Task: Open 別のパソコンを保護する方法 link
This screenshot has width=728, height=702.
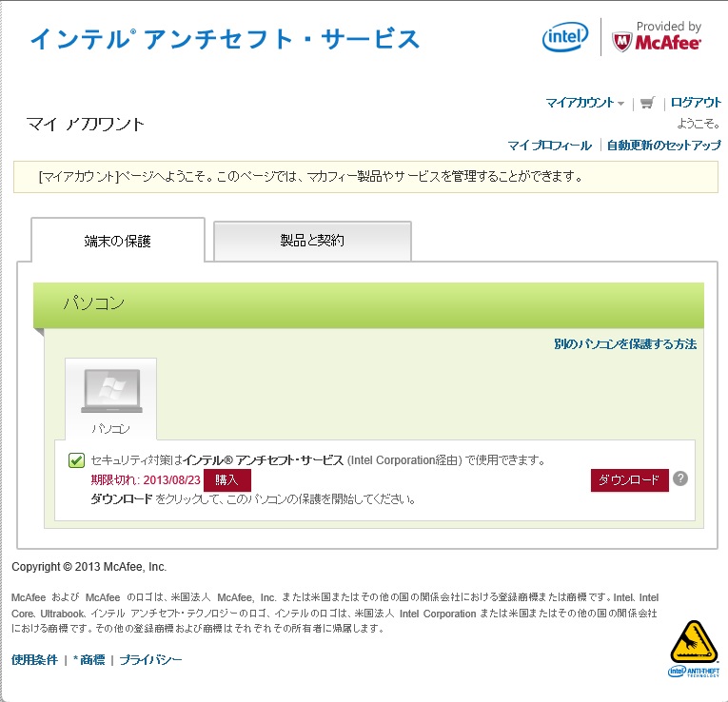Action: tap(625, 343)
